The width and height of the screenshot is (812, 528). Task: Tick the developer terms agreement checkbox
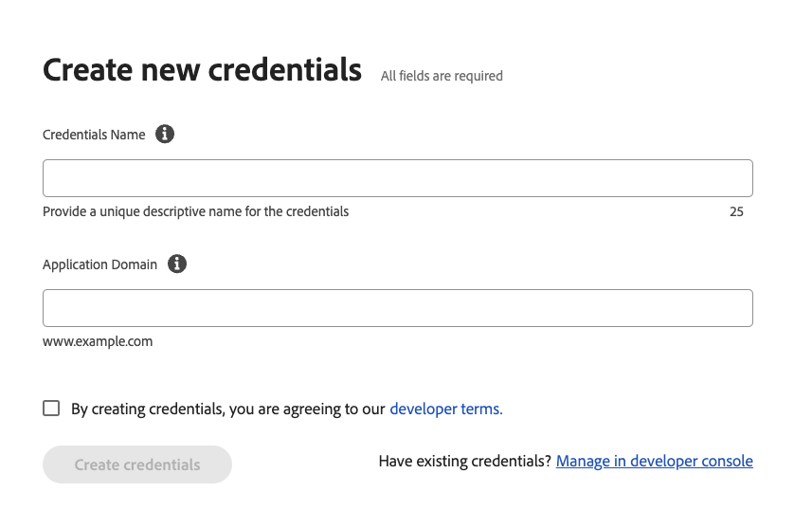pyautogui.click(x=51, y=409)
